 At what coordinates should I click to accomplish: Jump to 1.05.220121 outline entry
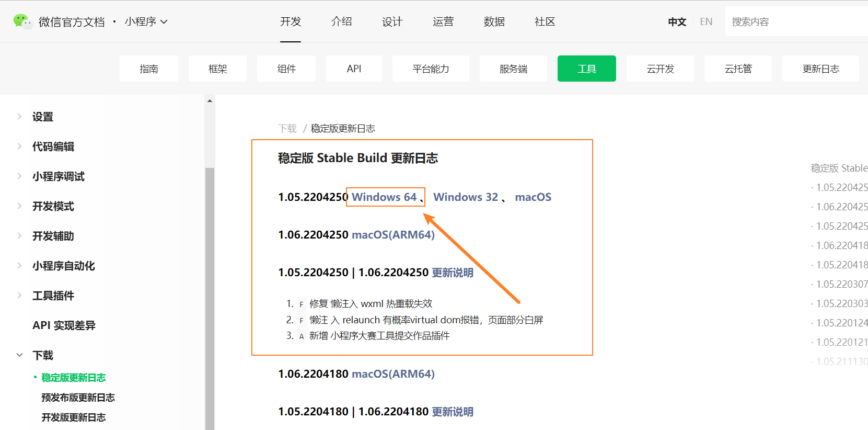pyautogui.click(x=842, y=342)
